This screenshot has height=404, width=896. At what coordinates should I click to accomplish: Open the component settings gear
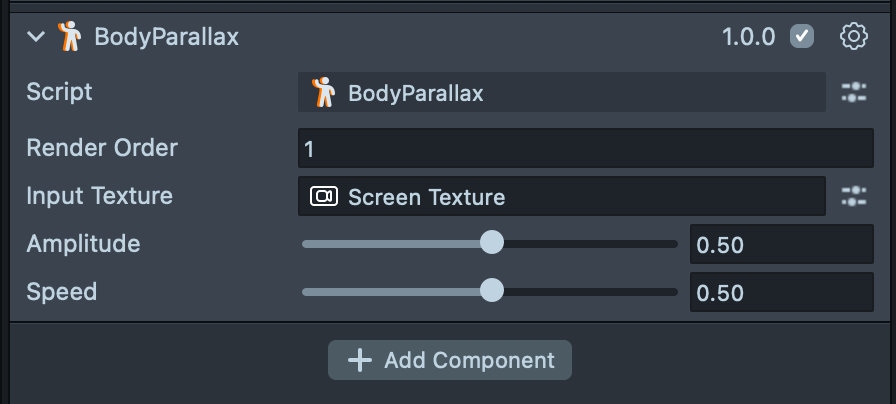click(x=853, y=37)
